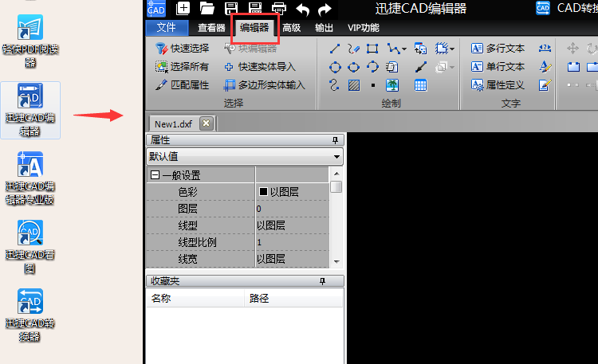
Task: Select the Arc drawing tool
Action: pos(372,67)
